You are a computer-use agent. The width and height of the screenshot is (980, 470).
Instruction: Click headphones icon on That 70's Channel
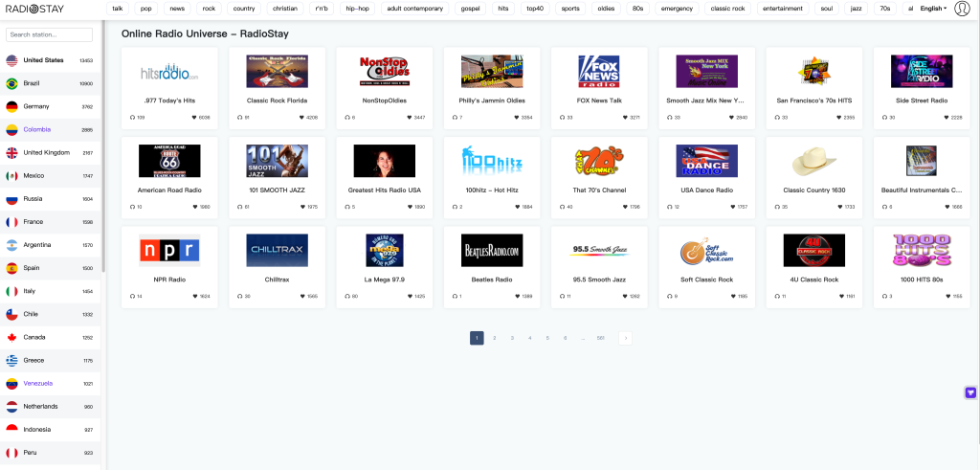(x=563, y=206)
